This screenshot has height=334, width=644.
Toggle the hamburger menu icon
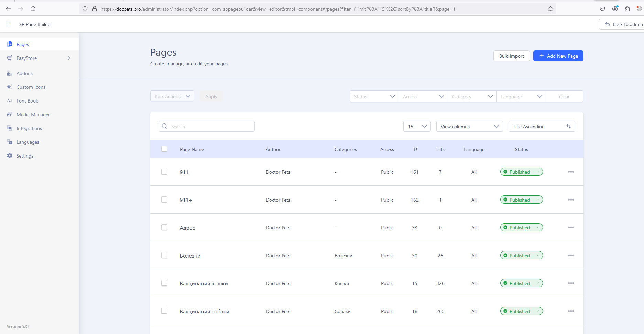[x=8, y=24]
